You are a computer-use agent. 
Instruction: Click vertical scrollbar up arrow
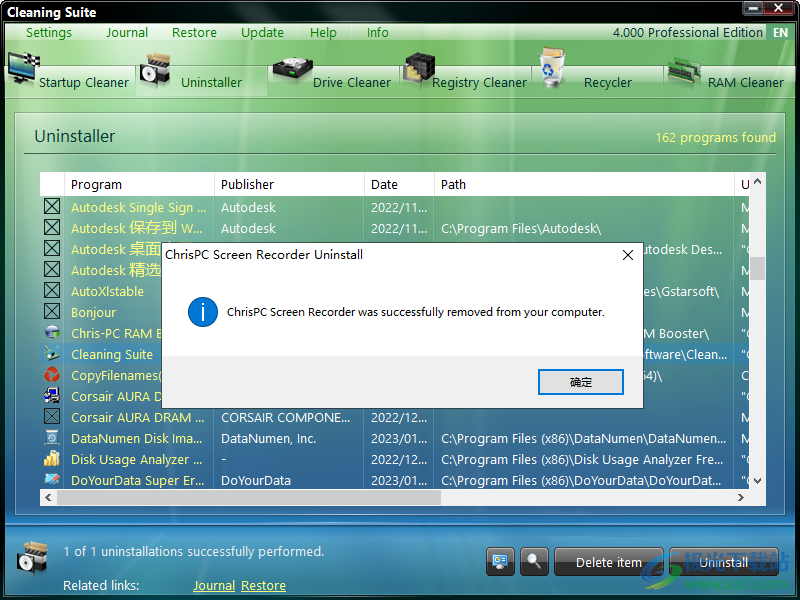point(758,181)
